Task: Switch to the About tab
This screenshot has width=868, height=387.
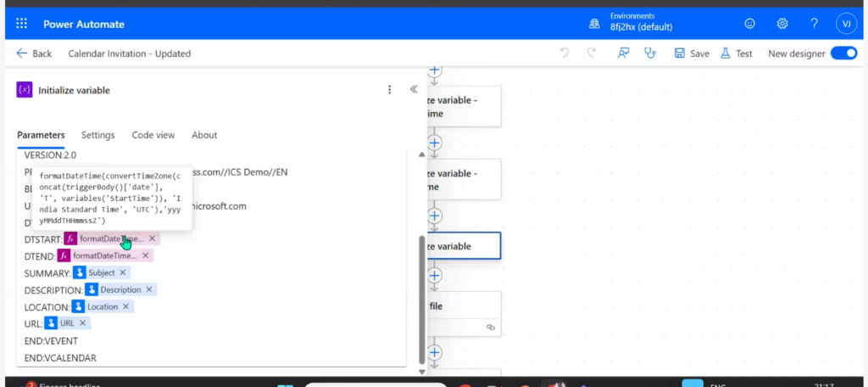Action: point(204,135)
